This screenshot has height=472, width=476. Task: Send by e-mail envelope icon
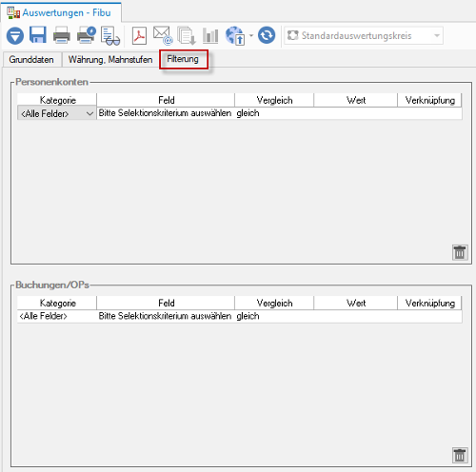click(163, 35)
